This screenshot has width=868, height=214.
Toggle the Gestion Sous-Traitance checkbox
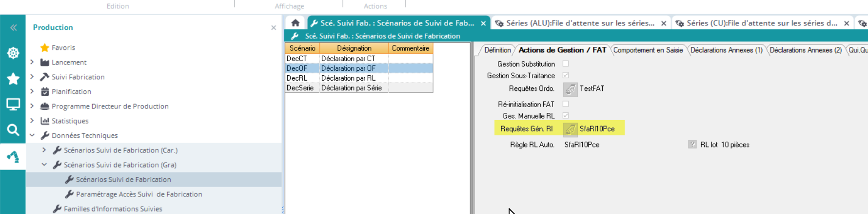[566, 75]
